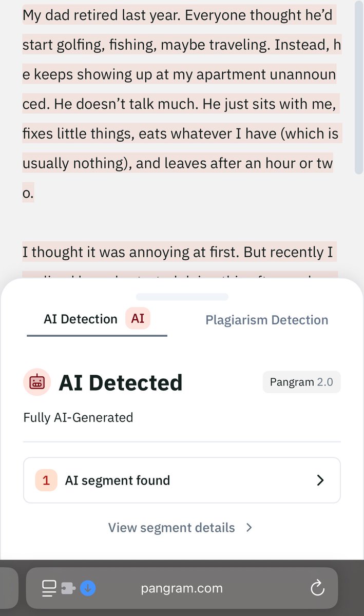
Task: Tap the red segment count badge
Action: 46,480
